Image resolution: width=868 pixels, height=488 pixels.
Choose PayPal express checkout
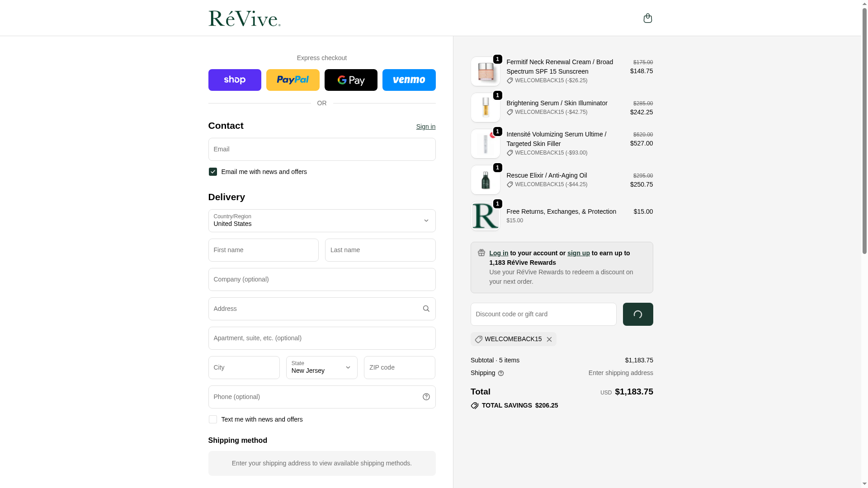tap(292, 80)
